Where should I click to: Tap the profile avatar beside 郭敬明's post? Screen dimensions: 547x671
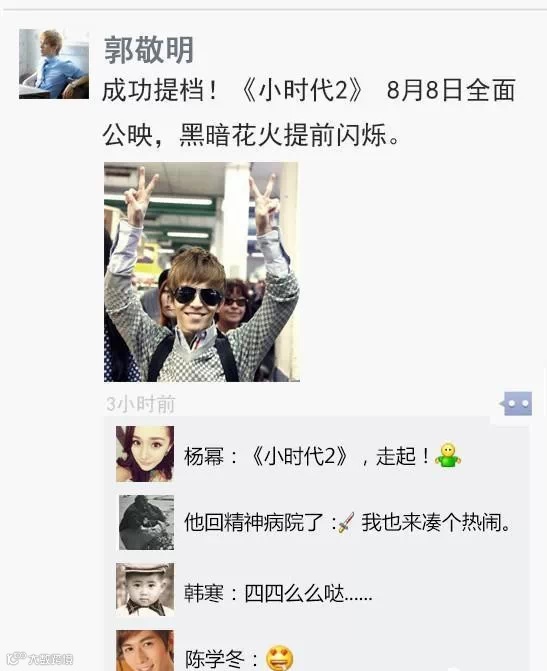click(54, 64)
